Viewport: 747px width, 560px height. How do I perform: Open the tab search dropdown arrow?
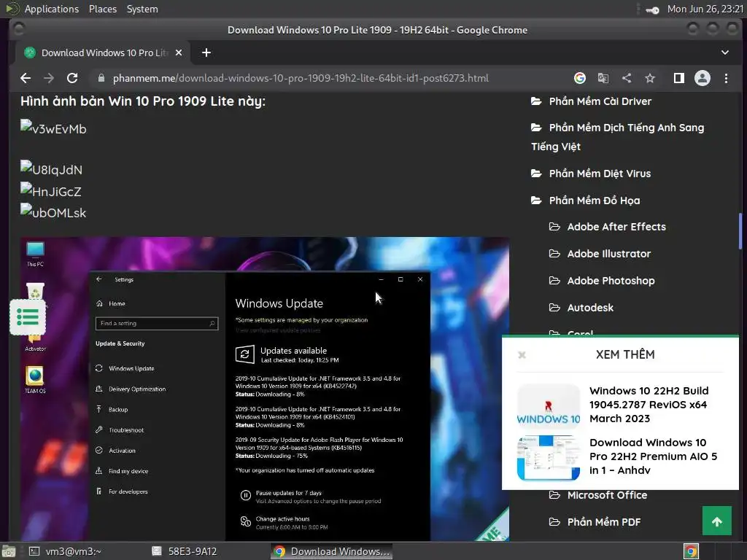tap(725, 52)
